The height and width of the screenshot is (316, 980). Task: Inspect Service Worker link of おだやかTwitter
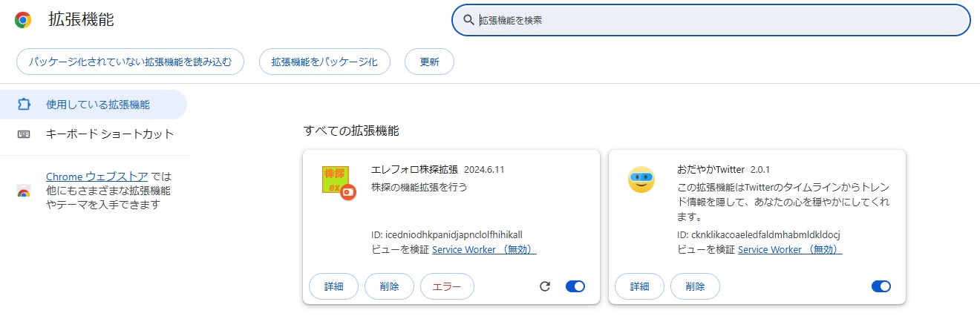click(x=790, y=250)
